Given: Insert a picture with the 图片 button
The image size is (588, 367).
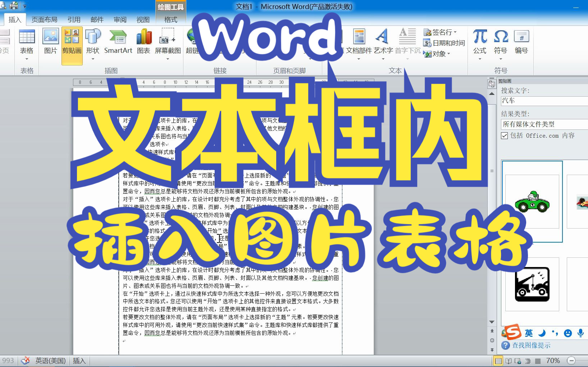Looking at the screenshot, I should [x=51, y=41].
